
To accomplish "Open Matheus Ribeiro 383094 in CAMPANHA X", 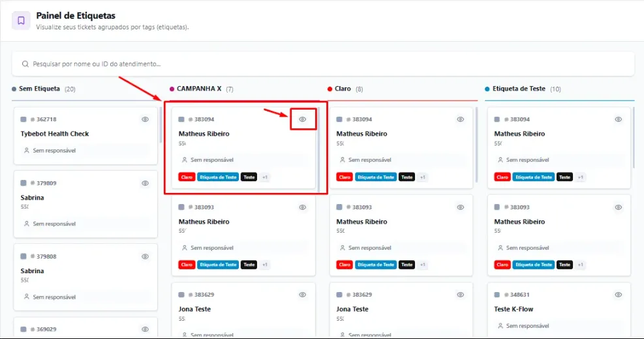I will (243, 148).
